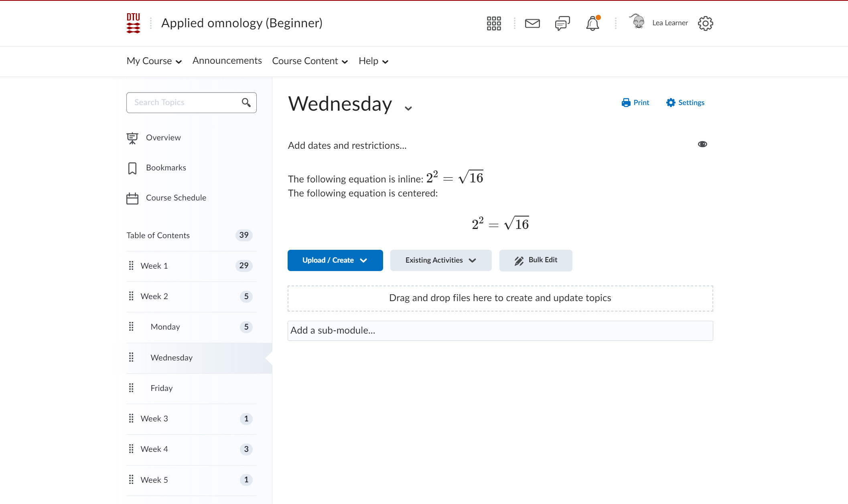Open Bookmarks in the sidebar
Image resolution: width=848 pixels, height=504 pixels.
click(166, 168)
